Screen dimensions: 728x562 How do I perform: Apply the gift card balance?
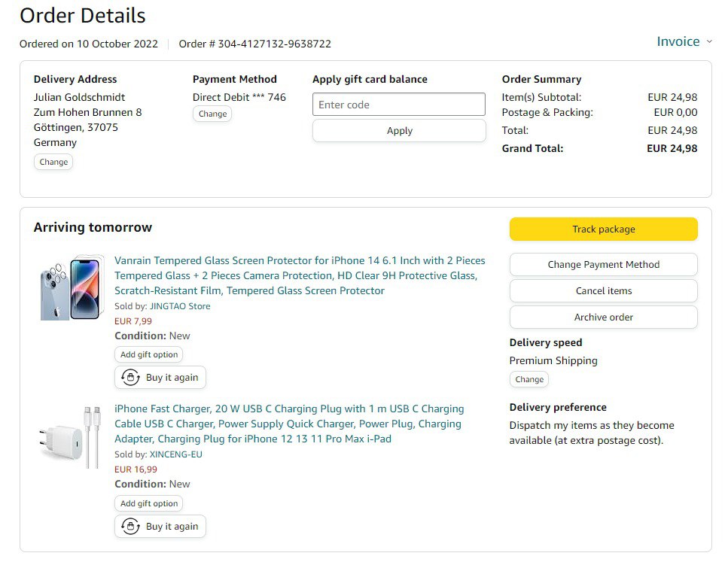click(399, 131)
